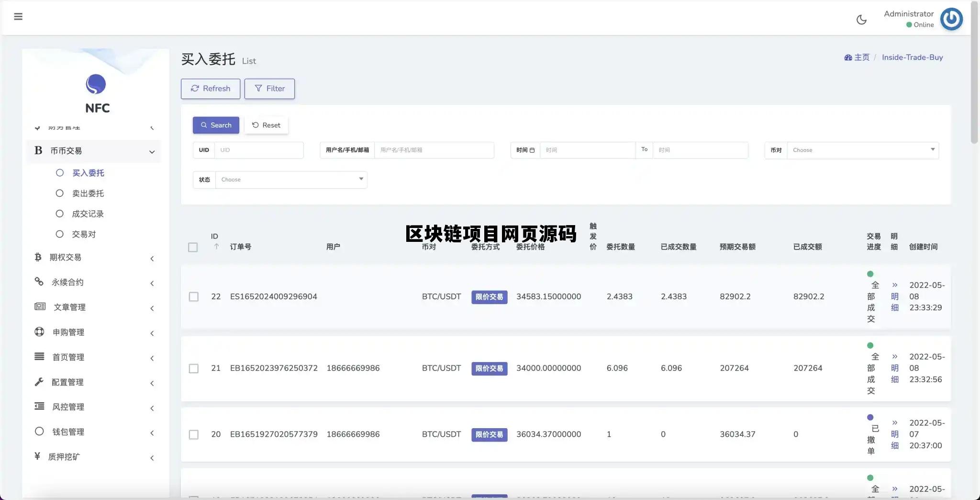980x500 pixels.
Task: Click the 文章管理 sidebar icon
Action: tap(40, 307)
